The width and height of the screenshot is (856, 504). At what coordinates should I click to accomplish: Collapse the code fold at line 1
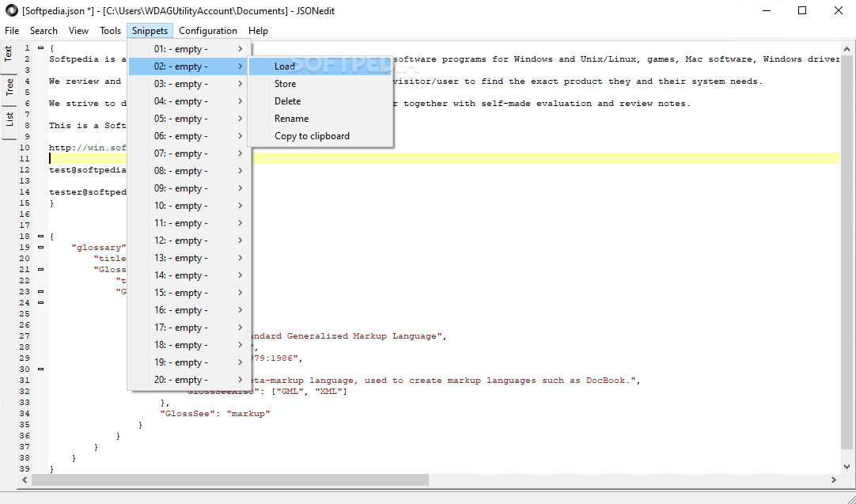point(41,48)
